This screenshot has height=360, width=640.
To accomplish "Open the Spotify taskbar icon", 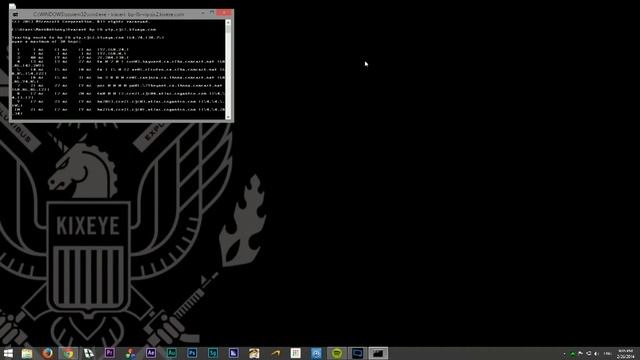I will click(x=337, y=353).
